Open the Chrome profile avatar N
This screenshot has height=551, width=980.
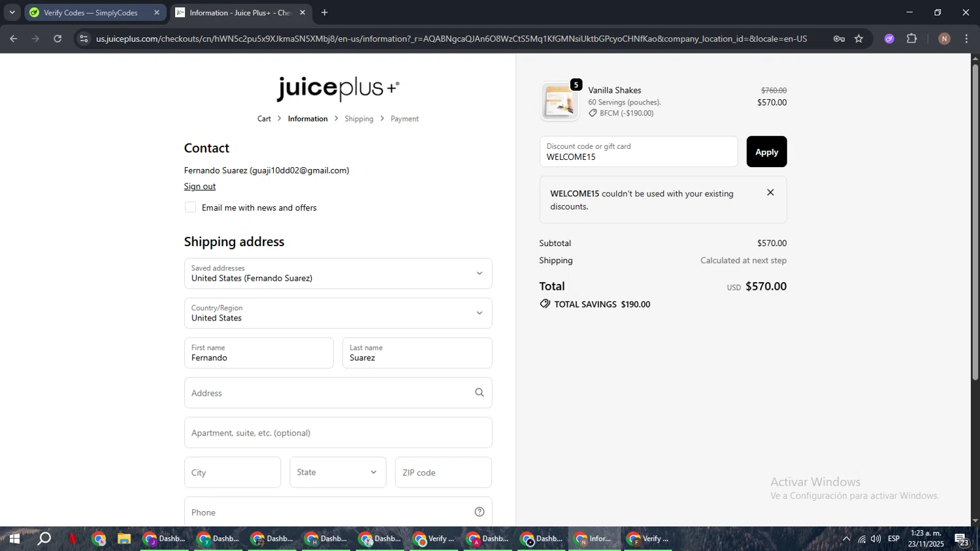(x=944, y=39)
